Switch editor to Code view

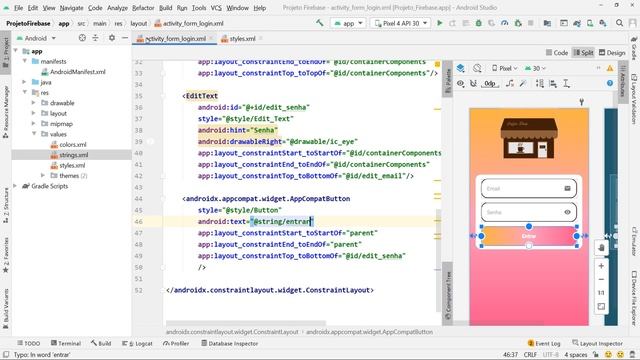pyautogui.click(x=557, y=53)
